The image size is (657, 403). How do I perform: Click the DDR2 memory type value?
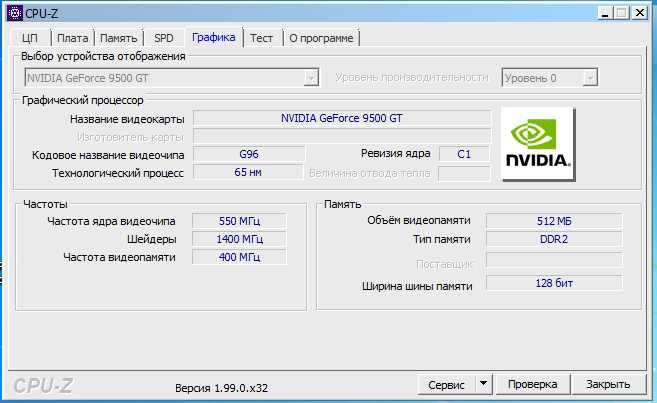[554, 239]
